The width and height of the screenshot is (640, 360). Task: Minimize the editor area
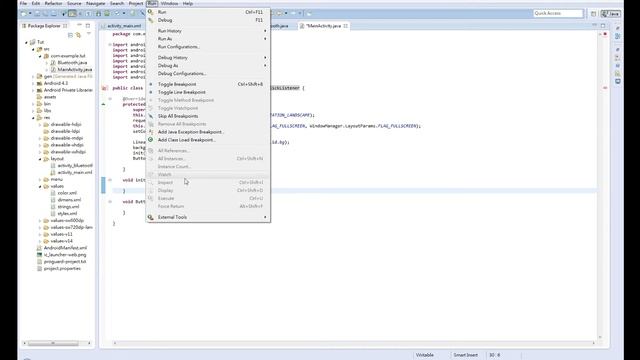point(594,25)
